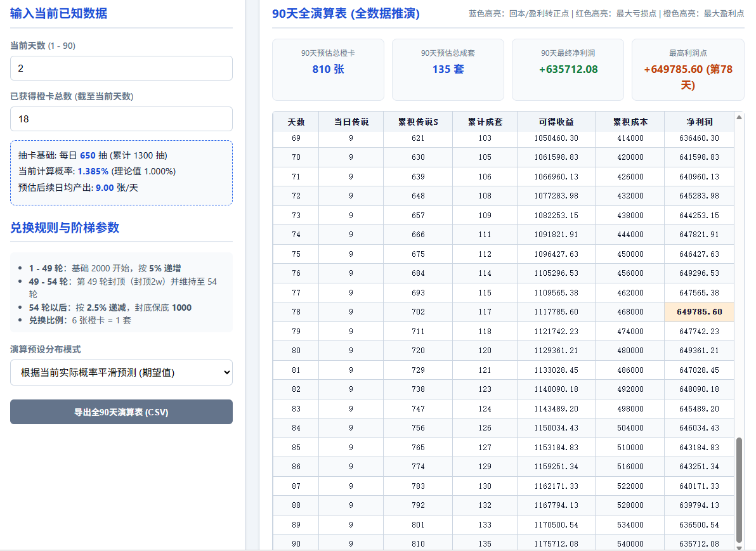This screenshot has height=551, width=756.
Task: Click the 累计成套 column header
Action: (x=485, y=122)
